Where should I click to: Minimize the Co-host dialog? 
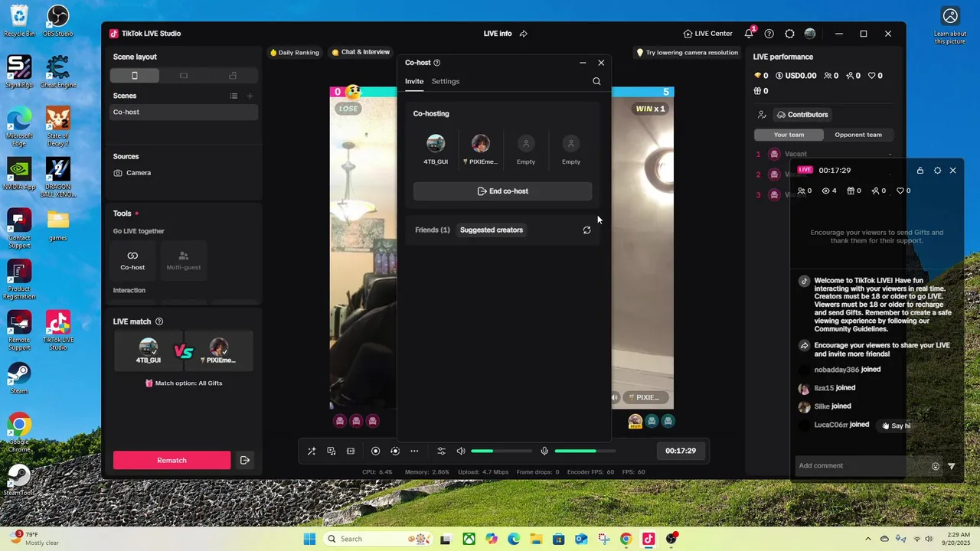coord(583,63)
